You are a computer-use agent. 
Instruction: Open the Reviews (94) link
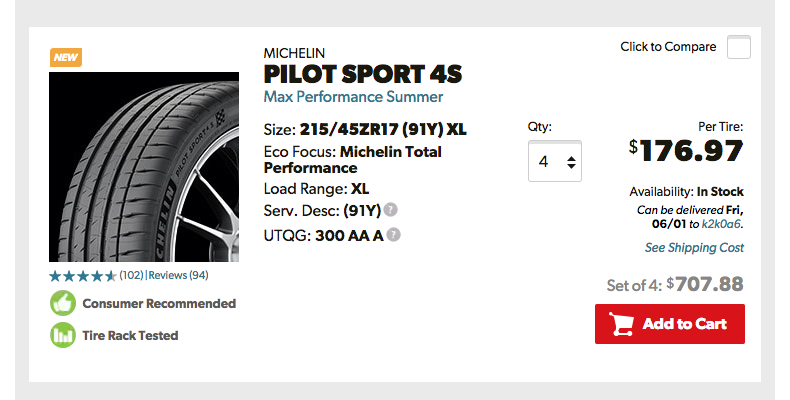(178, 275)
